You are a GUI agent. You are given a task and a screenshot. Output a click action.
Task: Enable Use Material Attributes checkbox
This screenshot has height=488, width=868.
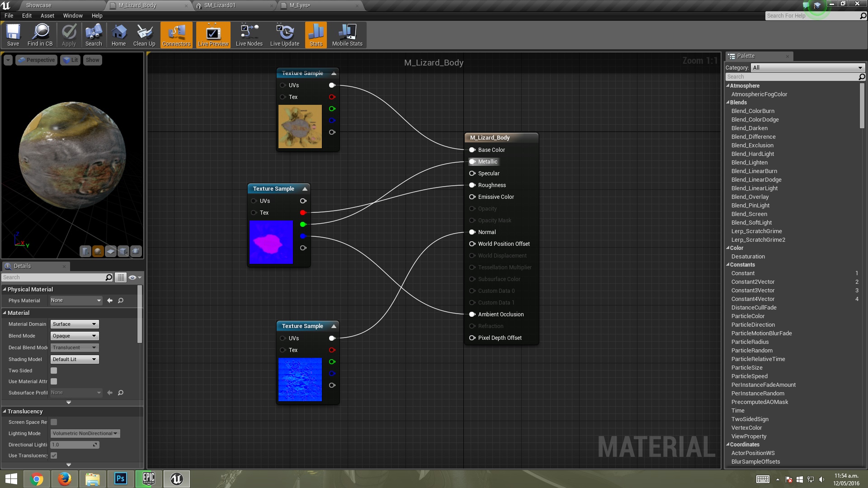tap(54, 381)
